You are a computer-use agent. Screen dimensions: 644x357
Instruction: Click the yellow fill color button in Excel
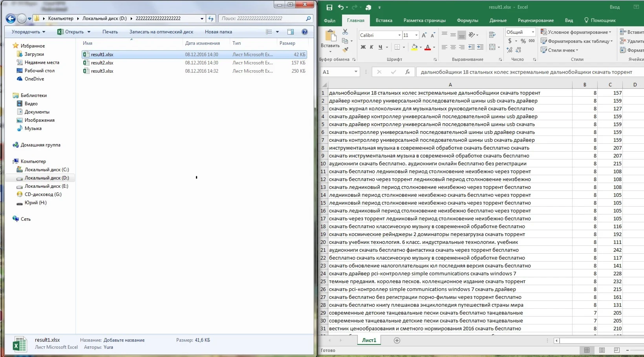pyautogui.click(x=414, y=47)
